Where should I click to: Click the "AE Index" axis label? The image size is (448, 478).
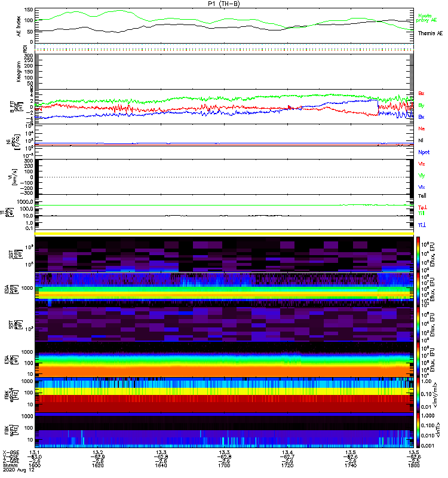point(19,26)
